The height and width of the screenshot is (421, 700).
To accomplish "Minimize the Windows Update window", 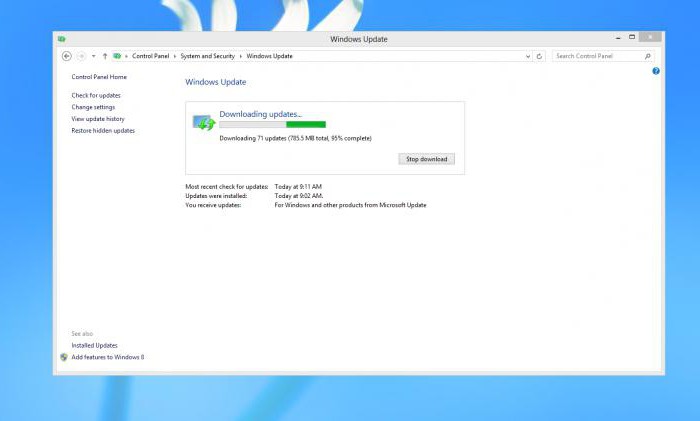I will 618,38.
